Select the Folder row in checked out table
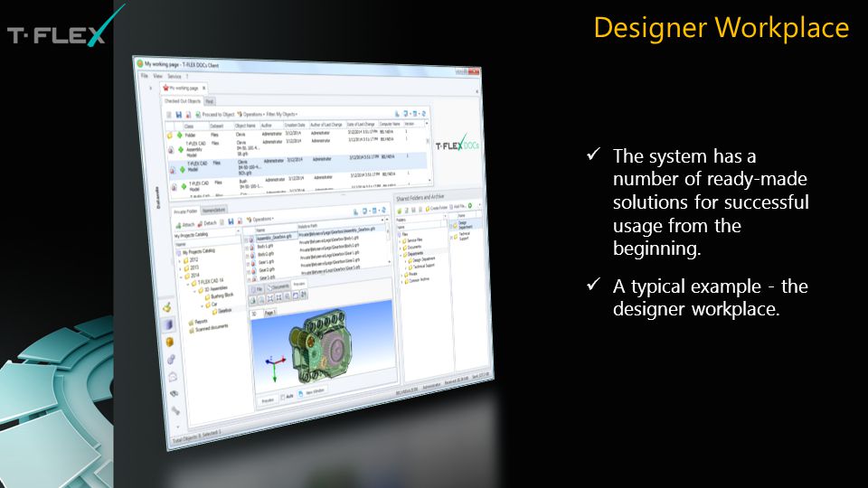Viewport: 868px width, 488px height. [297, 134]
